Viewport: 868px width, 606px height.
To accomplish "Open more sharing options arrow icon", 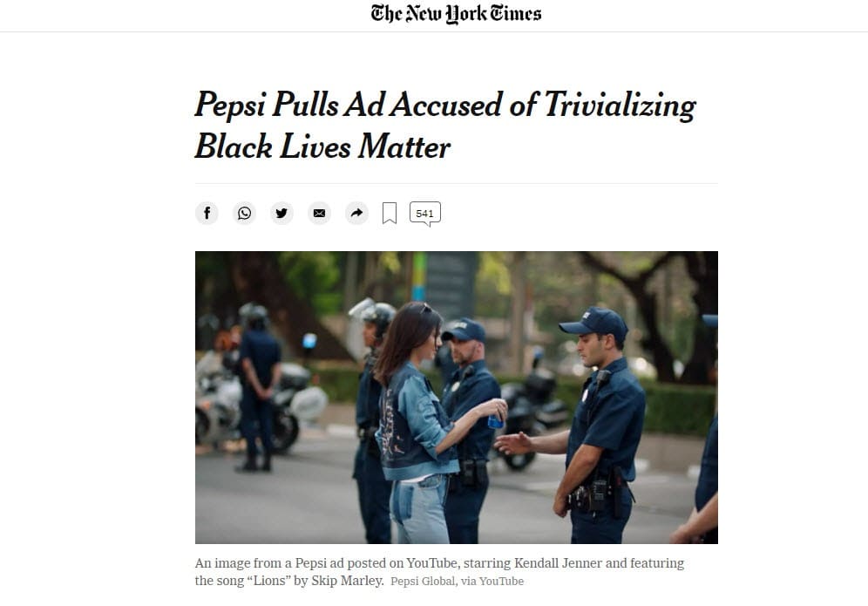I will pos(356,213).
